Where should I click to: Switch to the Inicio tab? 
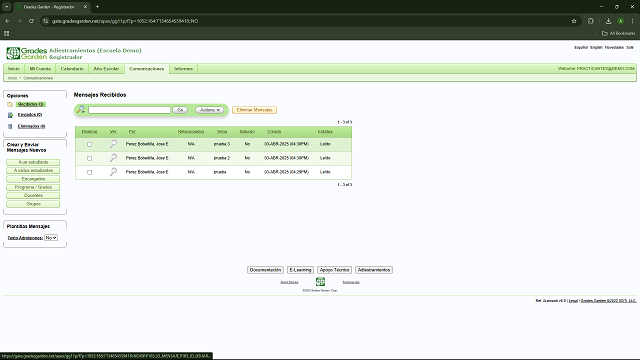click(x=14, y=69)
